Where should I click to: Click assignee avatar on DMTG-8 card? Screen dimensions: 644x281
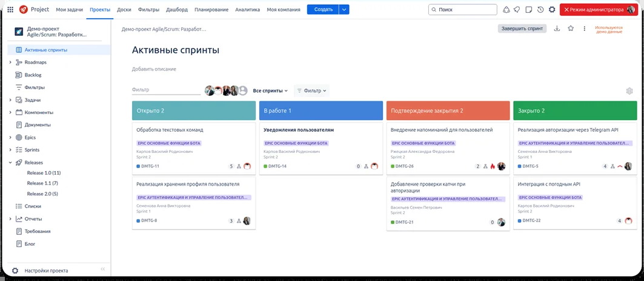247,221
